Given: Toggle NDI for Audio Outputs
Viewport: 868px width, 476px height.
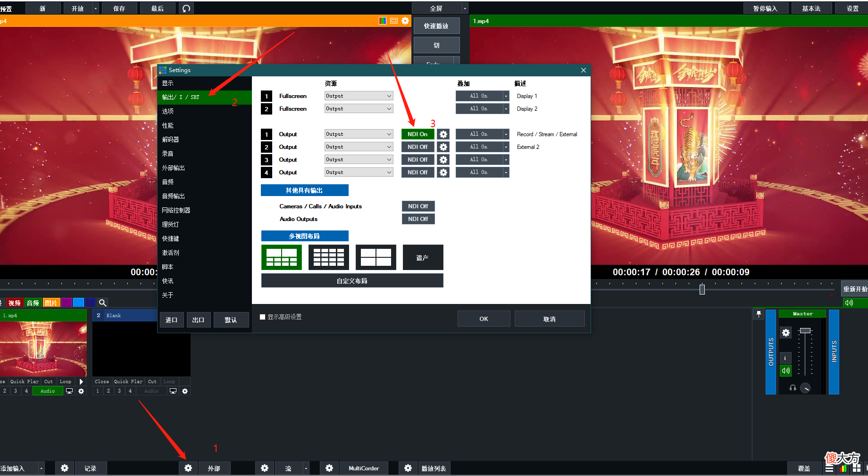Looking at the screenshot, I should click(418, 219).
